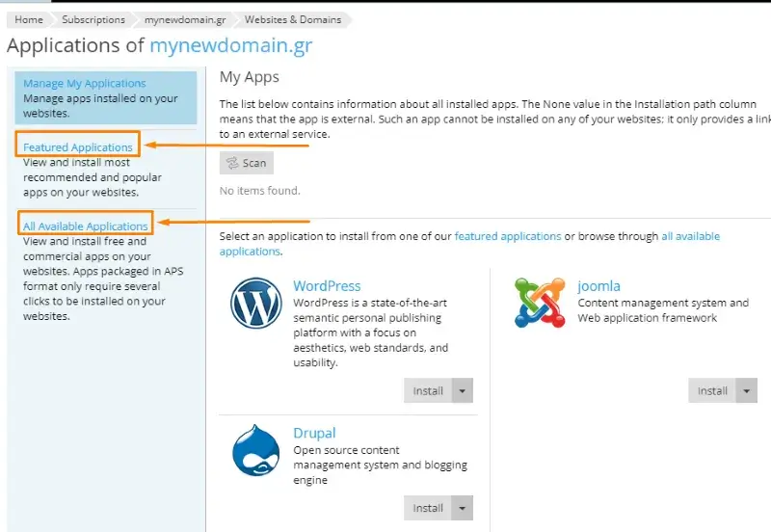This screenshot has width=771, height=532.
Task: Click the Scan button
Action: click(x=247, y=163)
